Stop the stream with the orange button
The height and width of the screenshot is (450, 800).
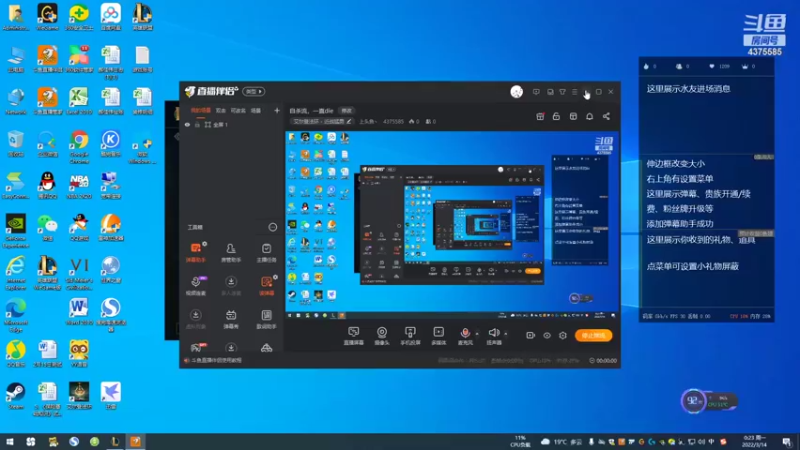click(x=593, y=335)
